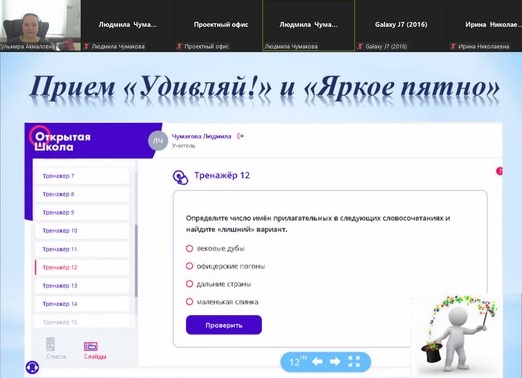Enter fullscreen with the expand arrows icon
Screen dimensions: 522x378
(x=354, y=362)
